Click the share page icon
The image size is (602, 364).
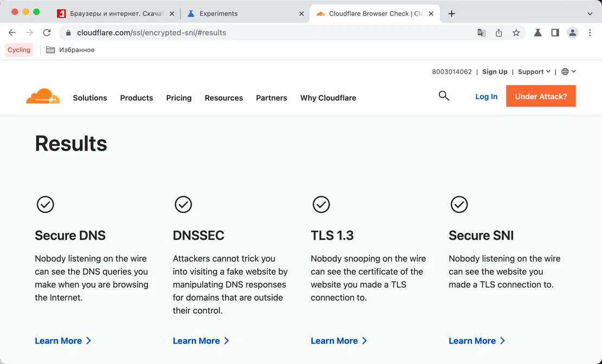click(x=498, y=32)
